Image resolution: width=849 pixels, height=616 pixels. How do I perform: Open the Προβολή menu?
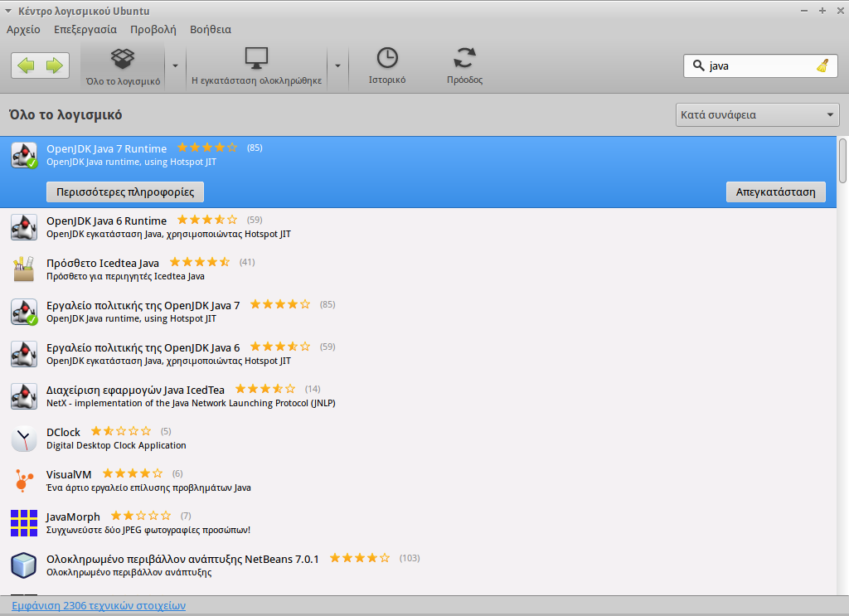(x=153, y=29)
